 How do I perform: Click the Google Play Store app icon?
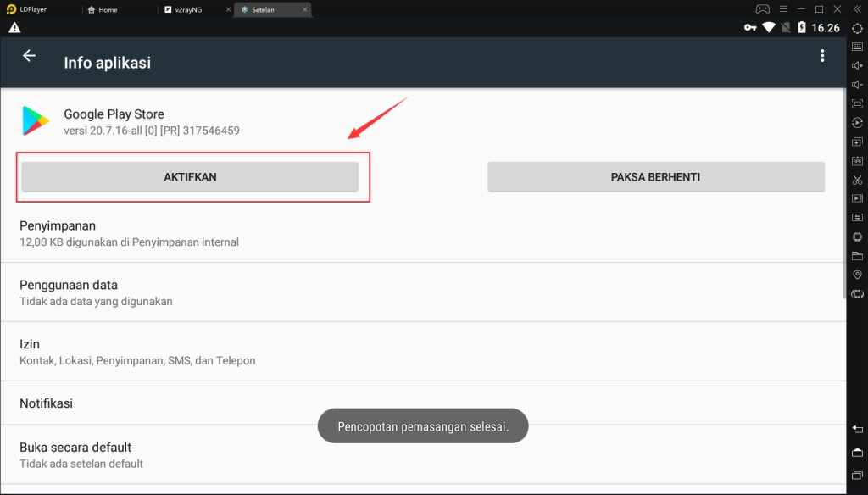tap(36, 120)
